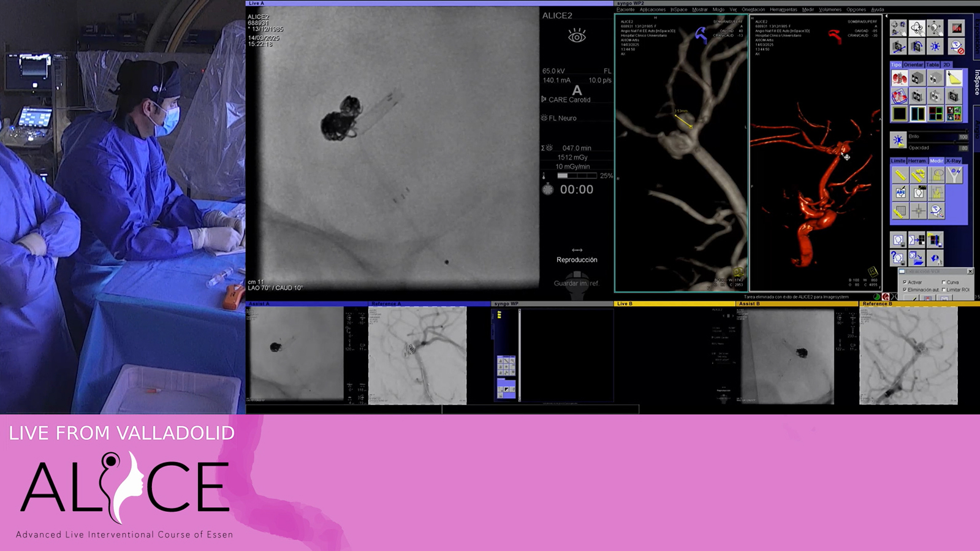Screen dimensions: 980x551
Task: Select the two-pane vertical layout icon
Action: 917,113
